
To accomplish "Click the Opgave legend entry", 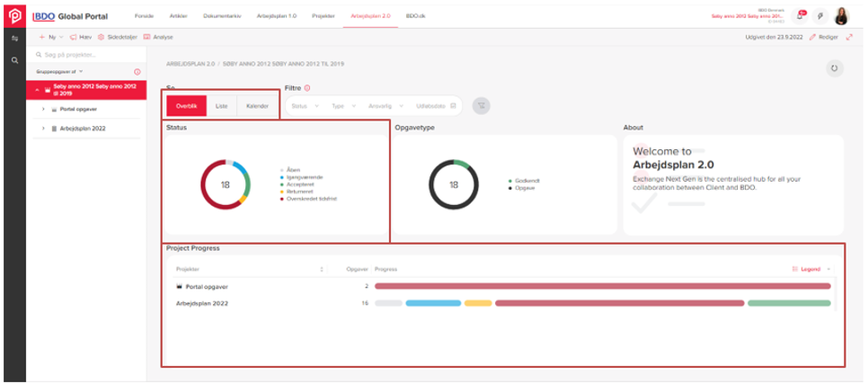I will coord(519,188).
